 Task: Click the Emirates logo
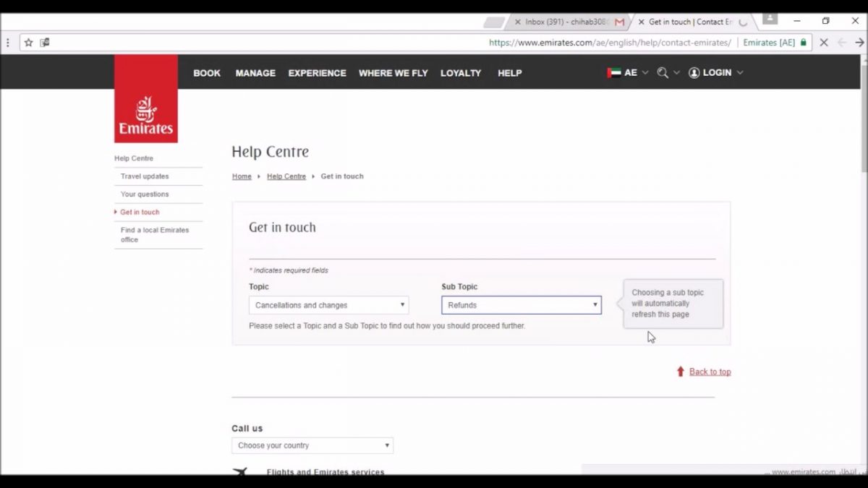pyautogui.click(x=146, y=99)
